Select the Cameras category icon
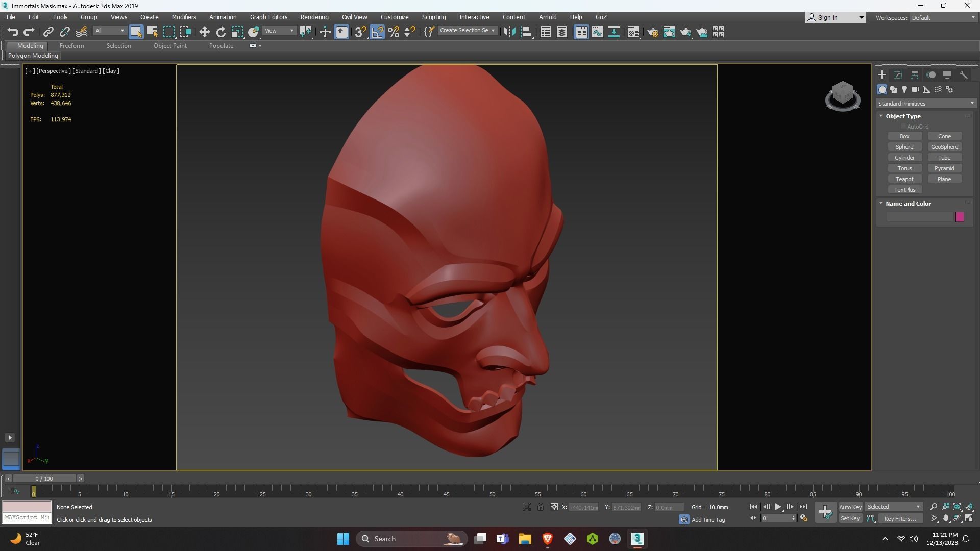Viewport: 980px width, 551px height. coord(916,89)
